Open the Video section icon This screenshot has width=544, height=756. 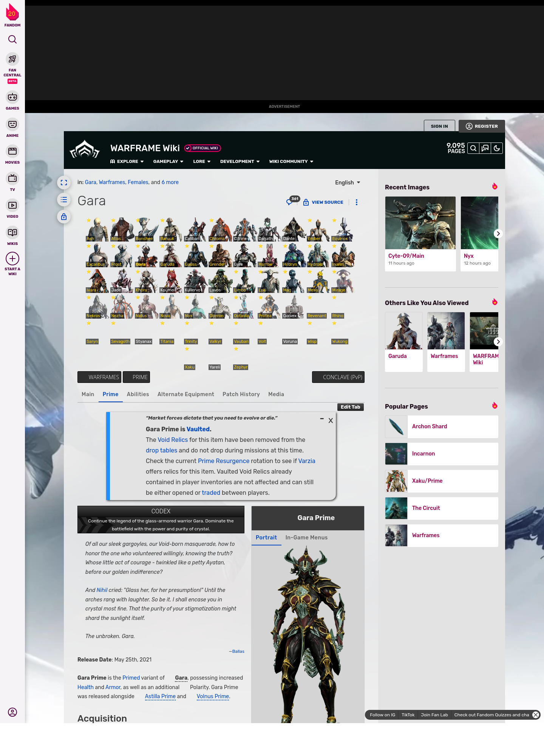[x=12, y=205]
